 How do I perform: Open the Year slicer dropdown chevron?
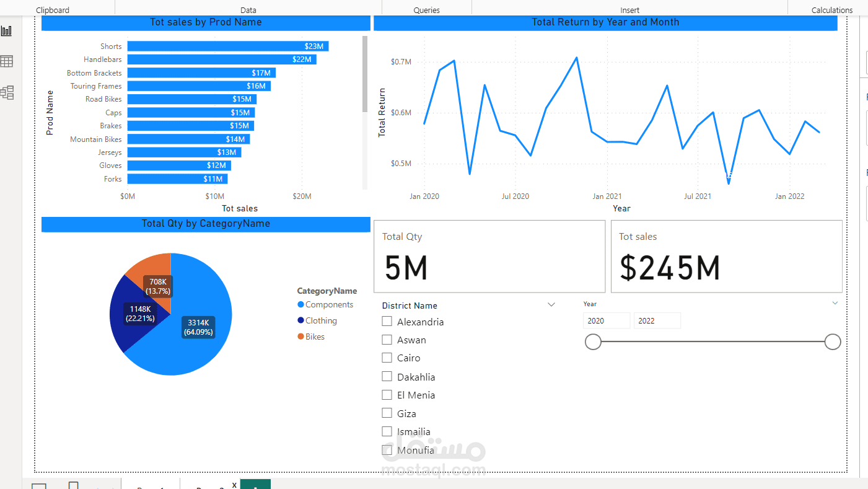[835, 303]
